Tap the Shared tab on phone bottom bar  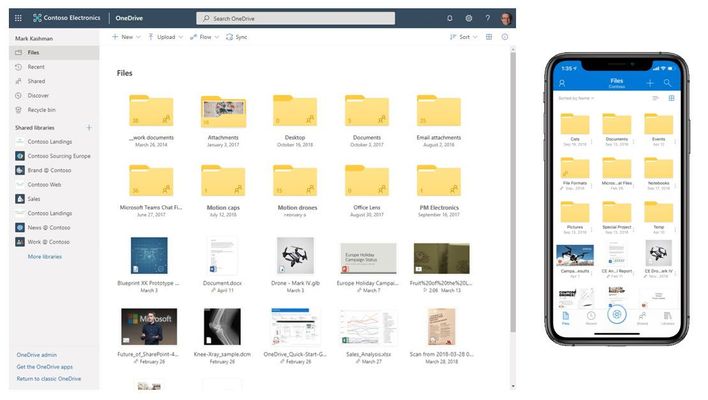642,318
